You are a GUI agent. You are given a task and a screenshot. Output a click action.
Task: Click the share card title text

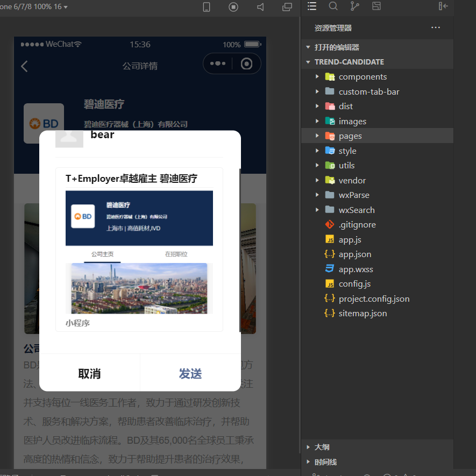click(131, 179)
